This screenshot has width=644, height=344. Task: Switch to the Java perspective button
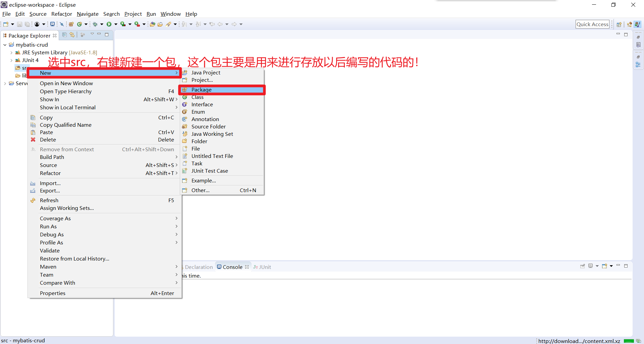tap(637, 24)
